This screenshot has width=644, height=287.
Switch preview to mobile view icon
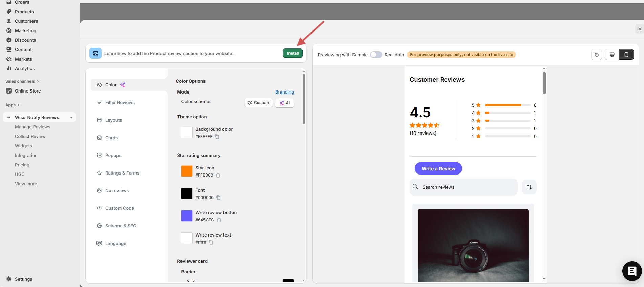[x=626, y=55]
